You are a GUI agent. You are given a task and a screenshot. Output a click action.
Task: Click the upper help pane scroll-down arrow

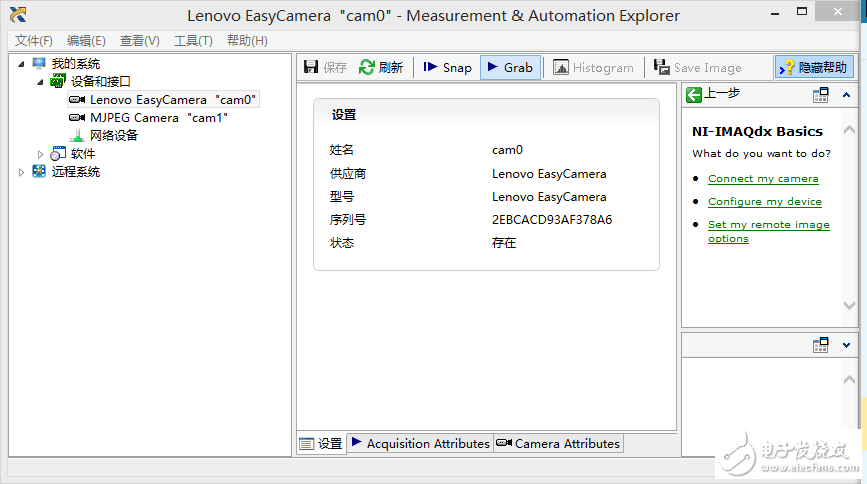(849, 305)
